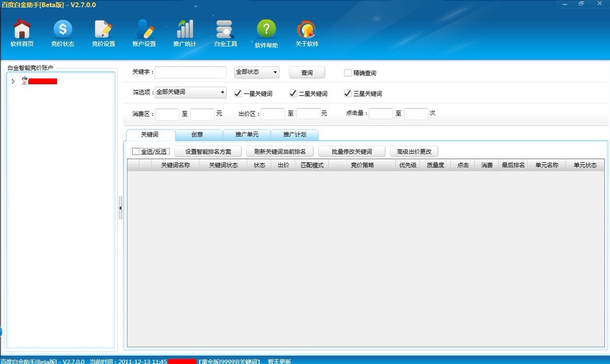Click the 查询 search button

point(307,73)
